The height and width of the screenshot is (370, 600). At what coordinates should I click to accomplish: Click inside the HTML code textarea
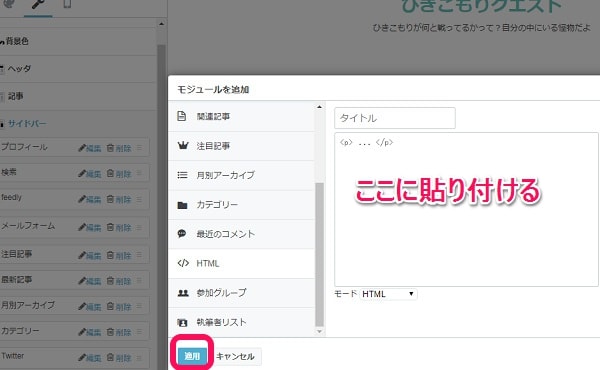(x=466, y=209)
